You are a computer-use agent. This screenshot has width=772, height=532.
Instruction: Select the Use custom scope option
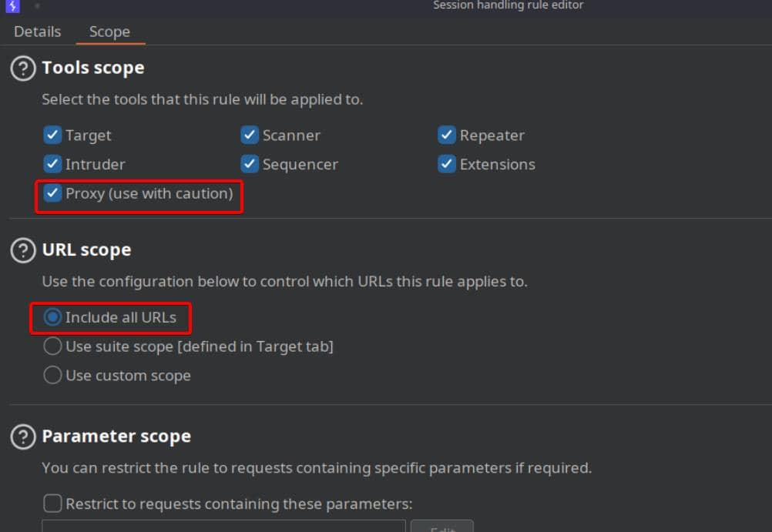(53, 376)
